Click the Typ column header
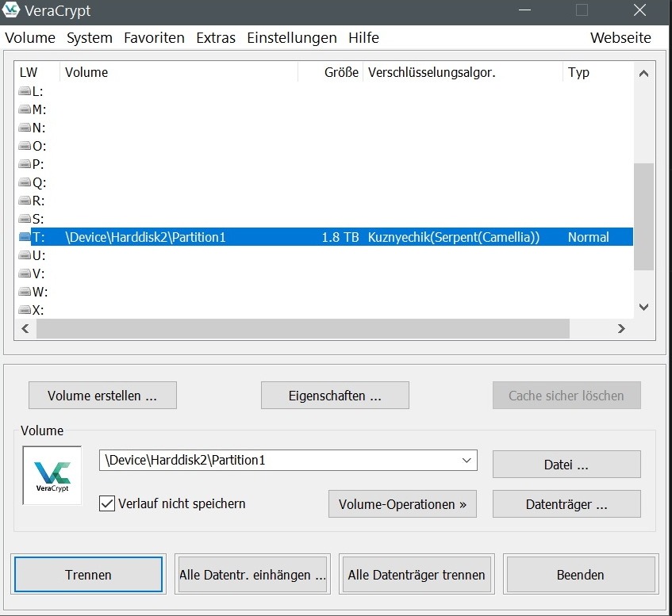 click(598, 72)
